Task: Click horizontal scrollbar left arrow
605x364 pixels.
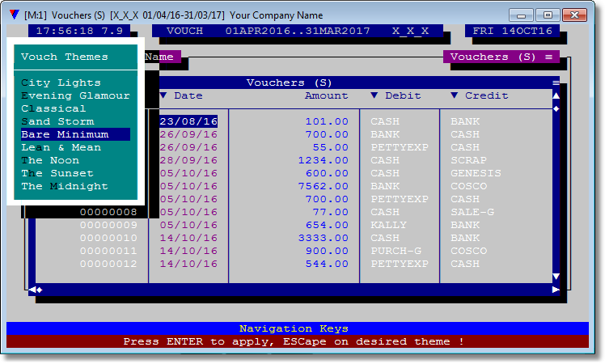Action: pos(32,290)
